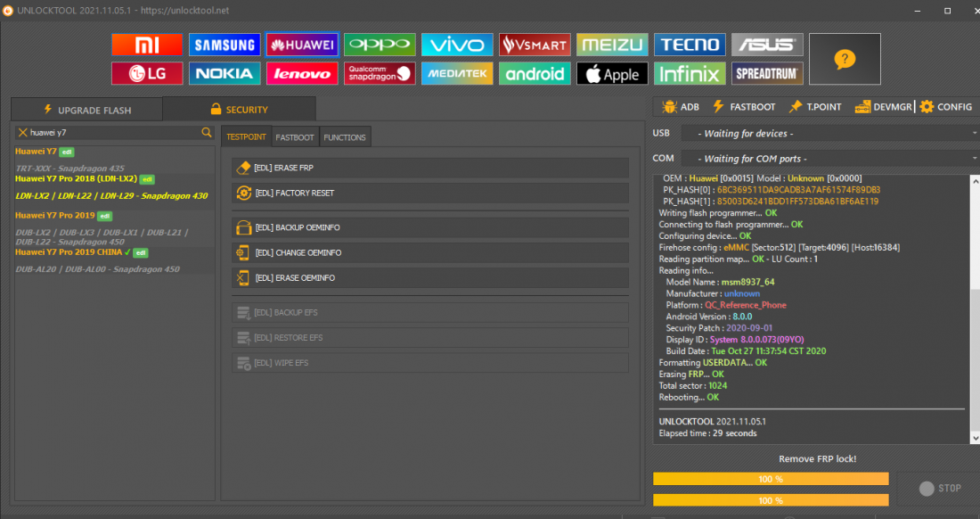980x519 pixels.
Task: Select the FUNCTIONS tab
Action: pos(345,137)
